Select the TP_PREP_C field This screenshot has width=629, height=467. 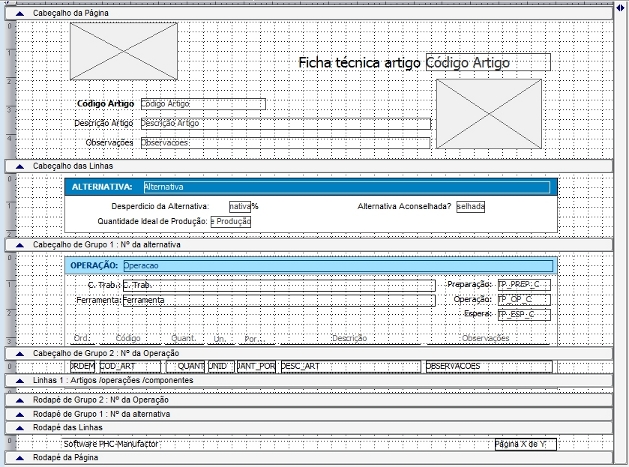(524, 285)
